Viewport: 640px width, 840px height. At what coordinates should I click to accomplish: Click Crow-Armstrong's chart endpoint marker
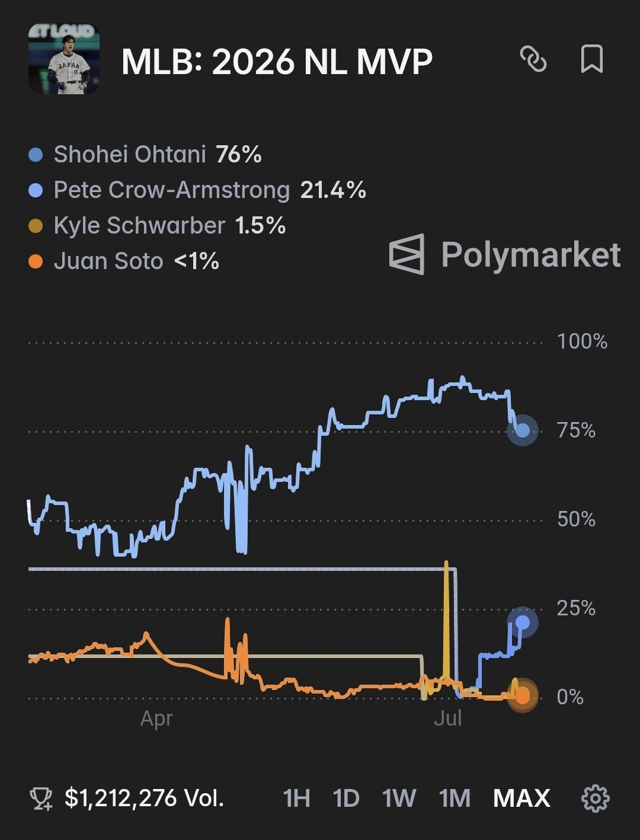pos(522,622)
